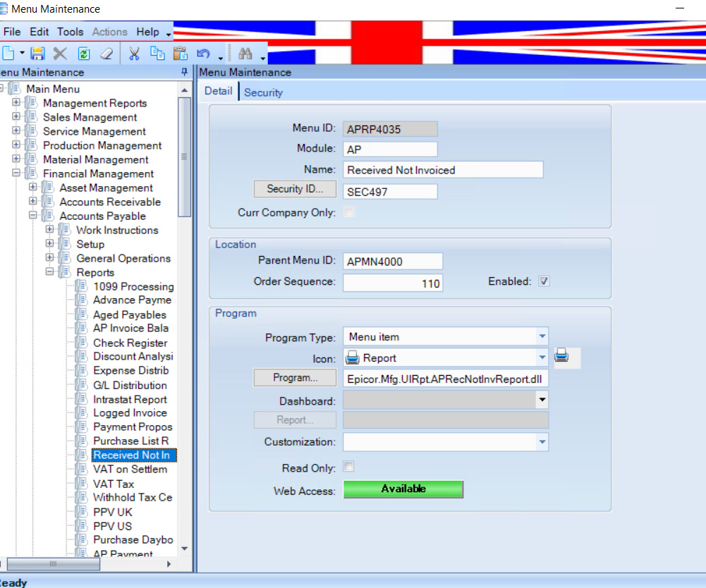This screenshot has width=706, height=588.
Task: Click the Program... button
Action: pos(295,378)
